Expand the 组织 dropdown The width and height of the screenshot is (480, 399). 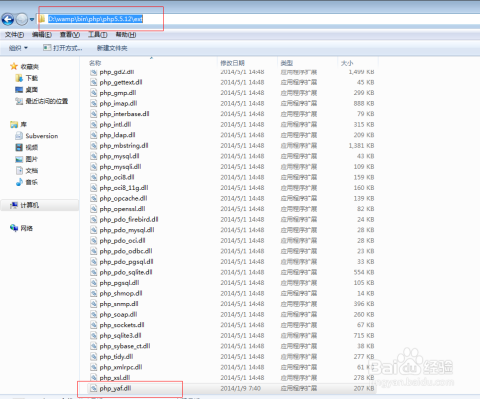coord(18,48)
